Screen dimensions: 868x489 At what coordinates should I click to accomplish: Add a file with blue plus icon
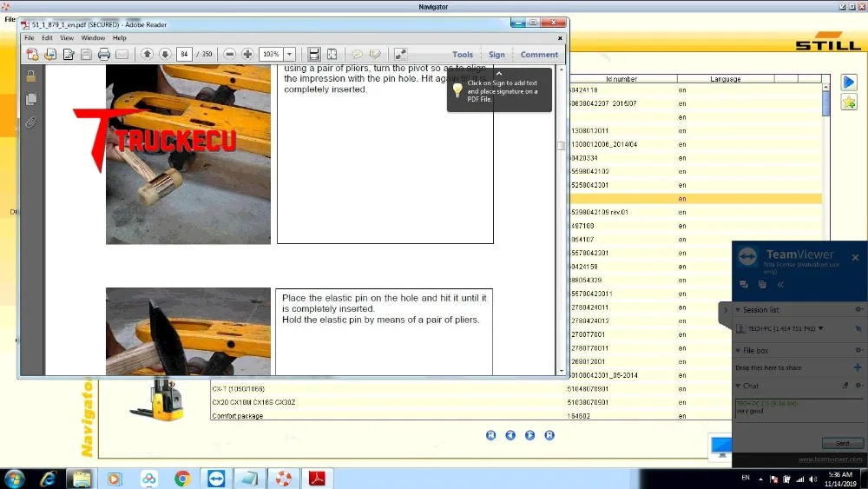pyautogui.click(x=858, y=367)
